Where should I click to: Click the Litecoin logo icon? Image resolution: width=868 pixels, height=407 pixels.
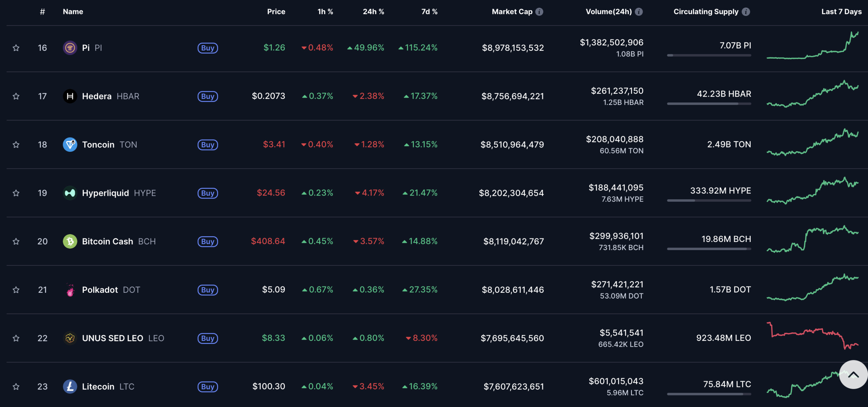(x=70, y=386)
